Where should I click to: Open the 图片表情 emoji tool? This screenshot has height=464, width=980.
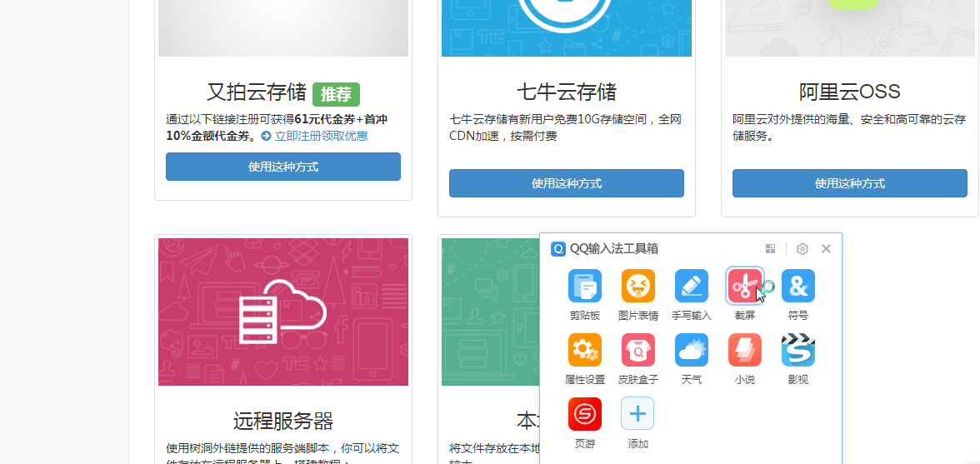(638, 286)
